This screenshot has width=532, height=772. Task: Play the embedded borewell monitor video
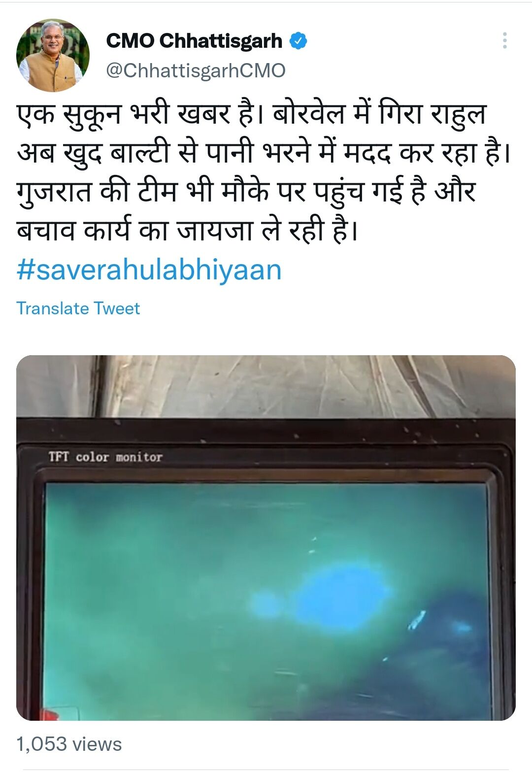point(266,537)
